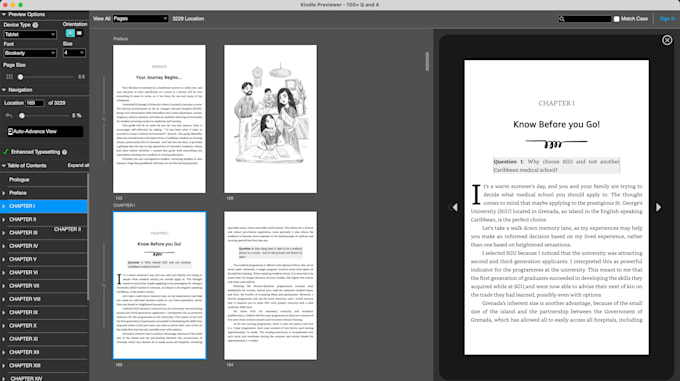This screenshot has height=381, width=680.
Task: Open Enhanced Typesetting help icon
Action: coord(65,152)
